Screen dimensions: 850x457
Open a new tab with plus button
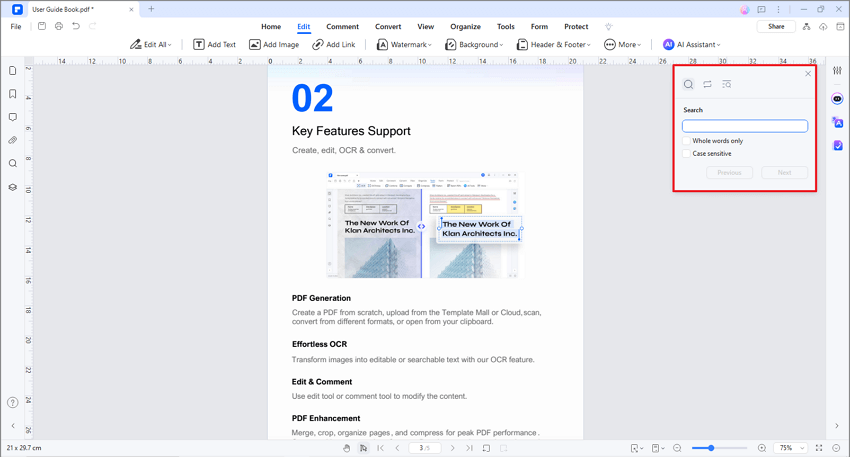click(151, 9)
